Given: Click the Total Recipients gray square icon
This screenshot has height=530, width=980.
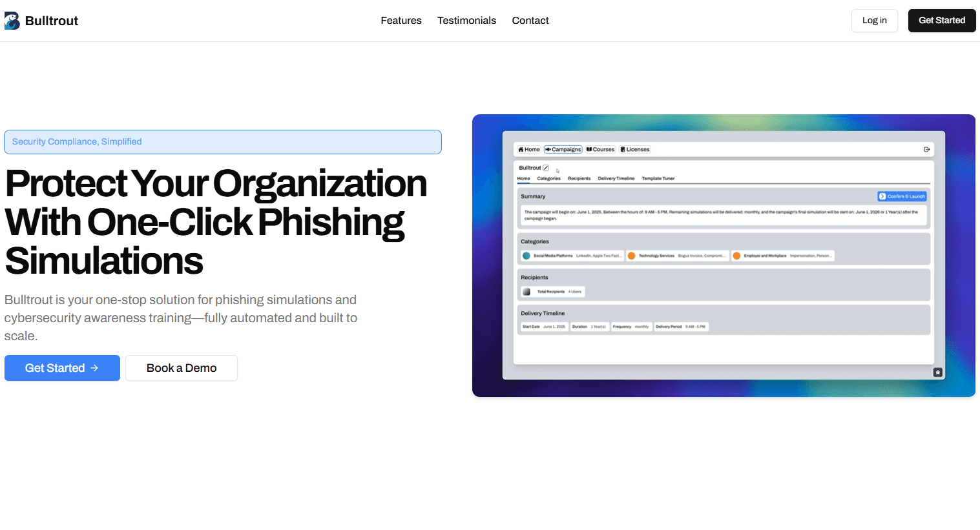Looking at the screenshot, I should [526, 292].
